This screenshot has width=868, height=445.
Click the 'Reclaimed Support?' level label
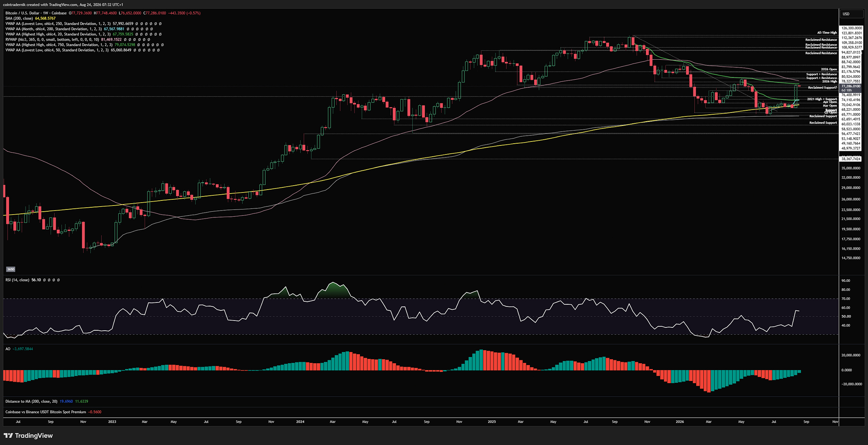click(822, 88)
